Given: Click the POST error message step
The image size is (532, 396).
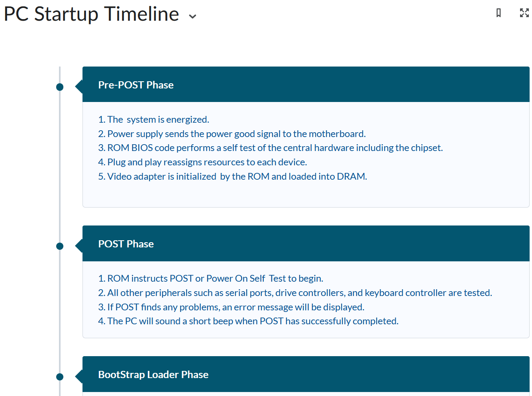Looking at the screenshot, I should (231, 307).
